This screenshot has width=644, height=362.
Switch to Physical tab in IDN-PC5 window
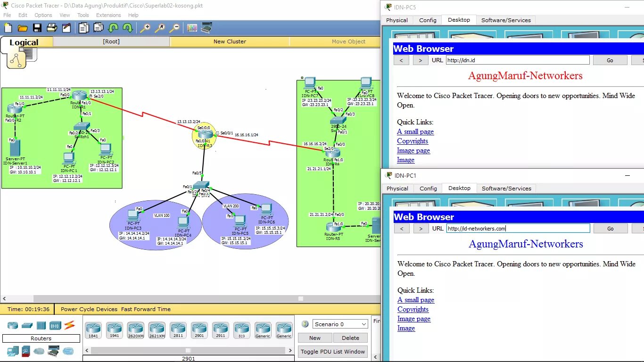(397, 20)
